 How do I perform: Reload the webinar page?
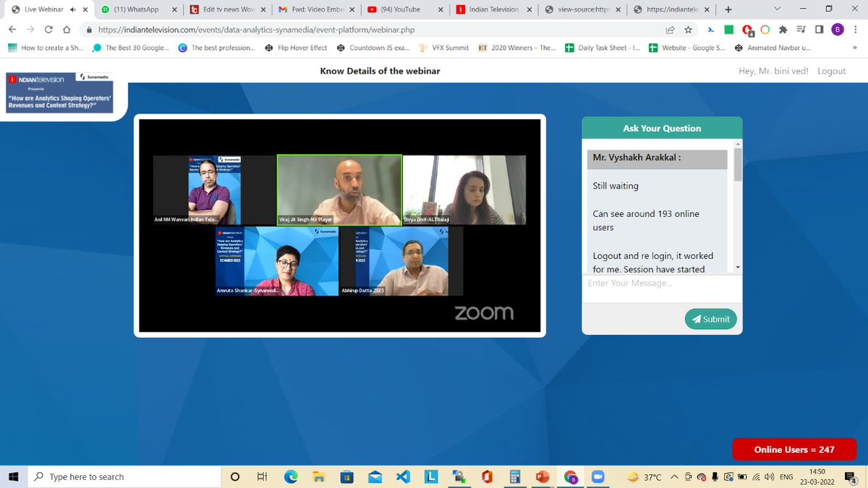pos(48,30)
